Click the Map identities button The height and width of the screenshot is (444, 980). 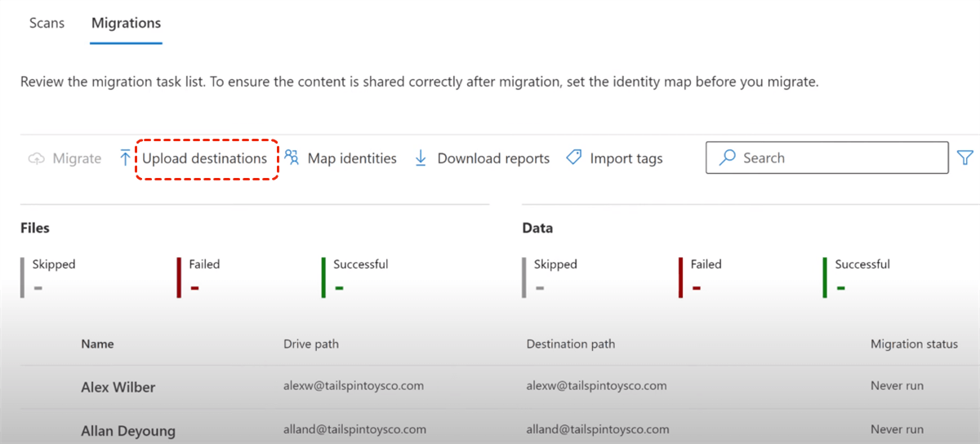pyautogui.click(x=351, y=158)
